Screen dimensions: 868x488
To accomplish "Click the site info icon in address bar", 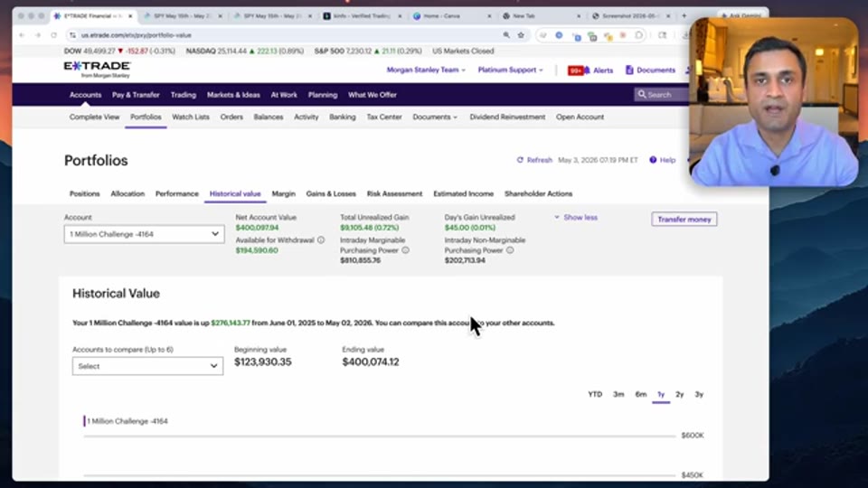I will click(72, 35).
